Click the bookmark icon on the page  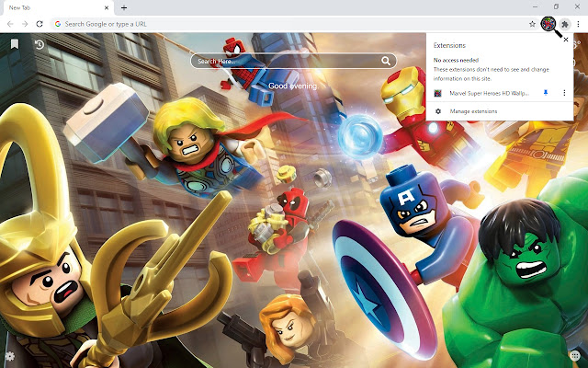pyautogui.click(x=15, y=44)
